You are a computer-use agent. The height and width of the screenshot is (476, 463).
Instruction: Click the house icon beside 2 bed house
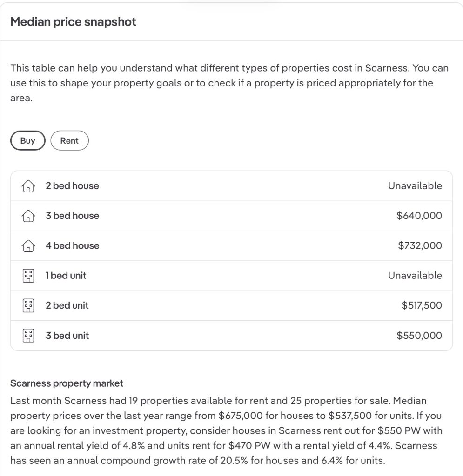[x=28, y=186]
